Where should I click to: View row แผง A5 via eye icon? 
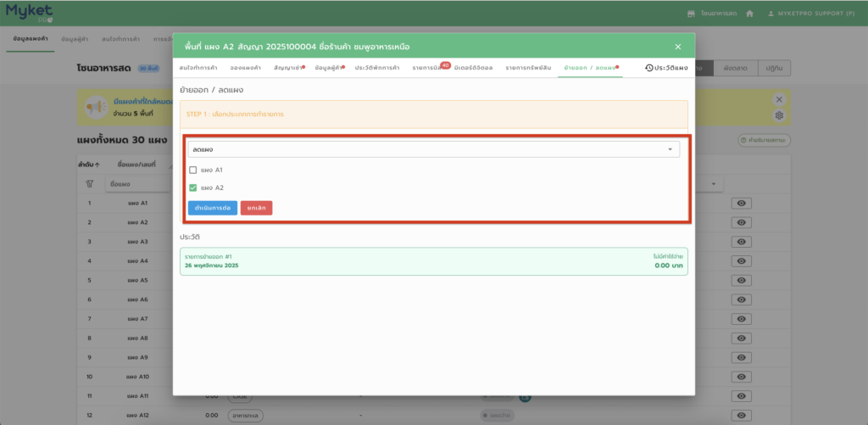(x=741, y=280)
